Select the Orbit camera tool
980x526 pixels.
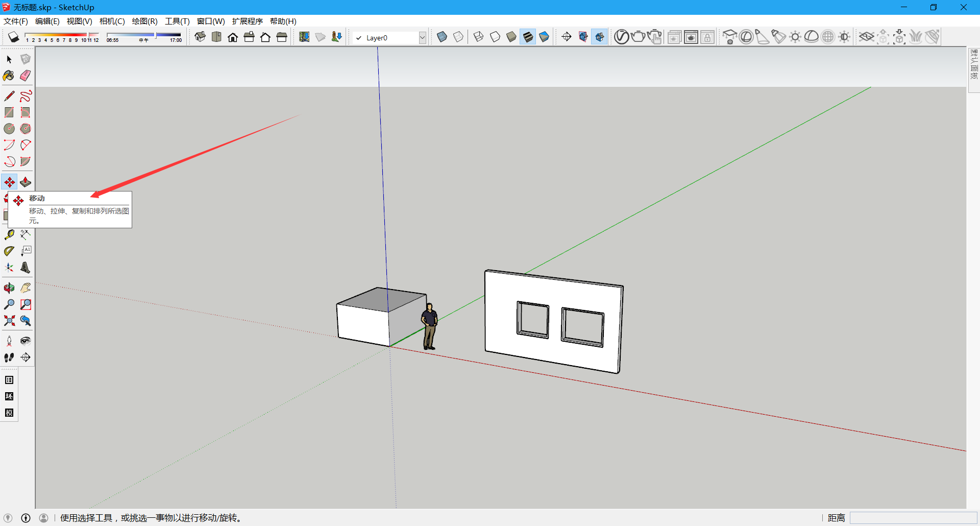(x=9, y=288)
